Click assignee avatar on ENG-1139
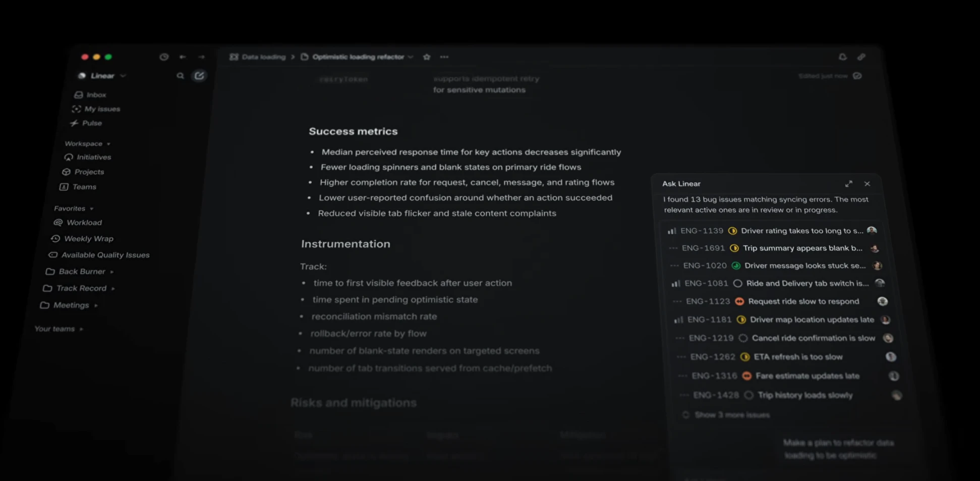This screenshot has width=980, height=481. pos(872,231)
